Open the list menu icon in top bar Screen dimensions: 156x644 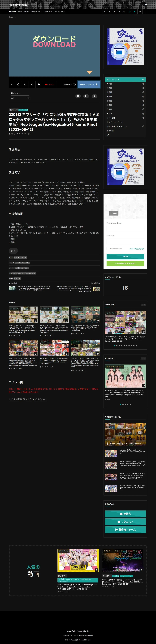coord(140,11)
